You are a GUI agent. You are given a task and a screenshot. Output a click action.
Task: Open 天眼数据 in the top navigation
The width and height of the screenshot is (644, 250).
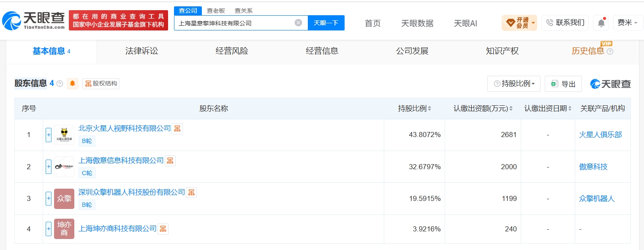(417, 23)
